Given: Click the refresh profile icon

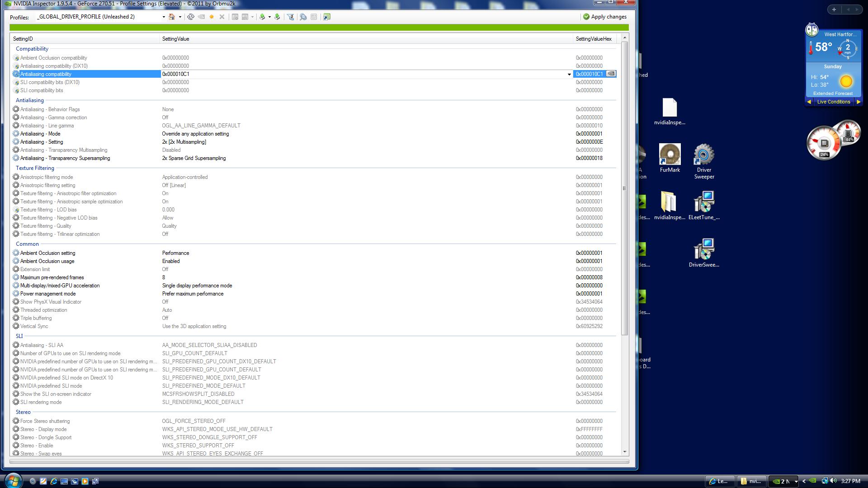Looking at the screenshot, I should pos(191,17).
